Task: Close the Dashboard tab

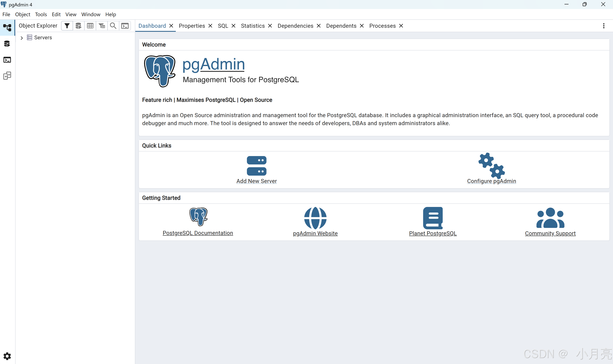Action: (171, 26)
